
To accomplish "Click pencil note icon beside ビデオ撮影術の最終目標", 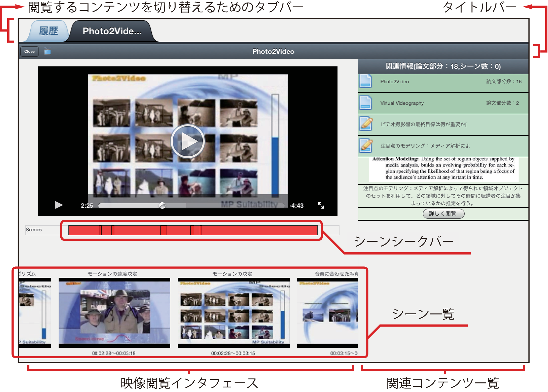I will (x=366, y=124).
